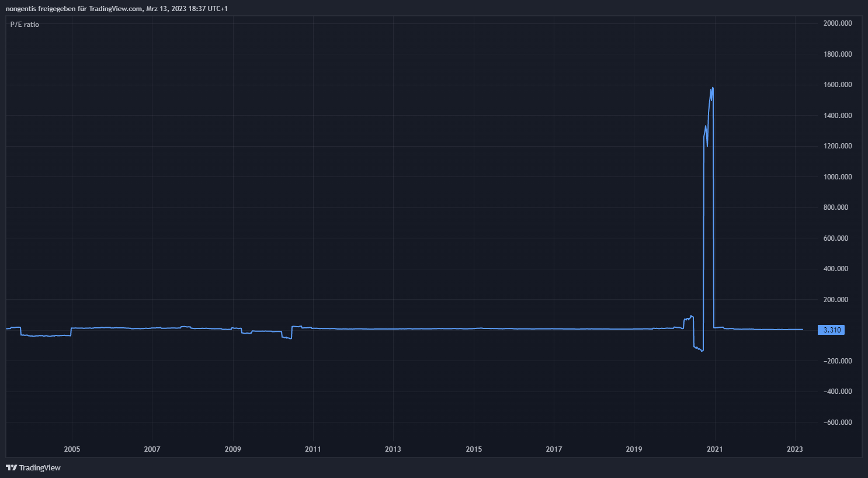Click the P/E ratio indicator label

pos(25,25)
